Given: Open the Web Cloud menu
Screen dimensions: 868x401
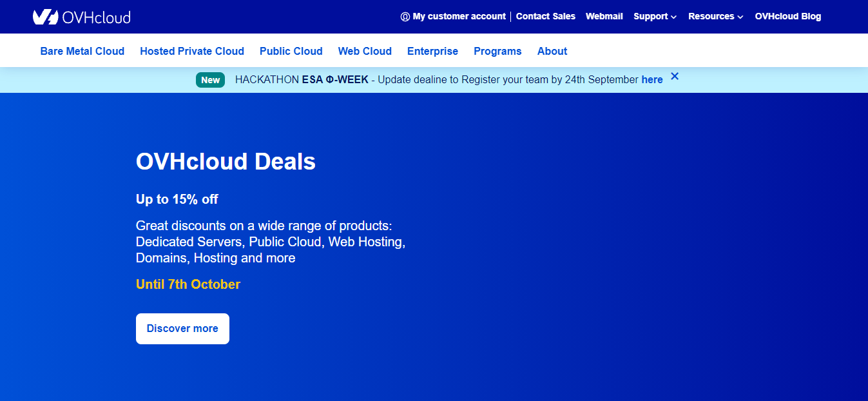Looking at the screenshot, I should coord(365,51).
